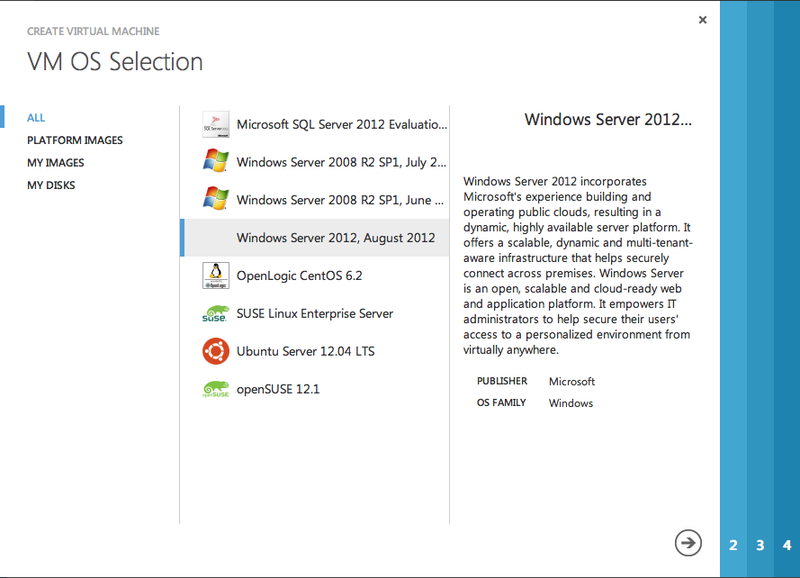Click the openSUSE 12.1 chameleon icon
The height and width of the screenshot is (578, 800).
(215, 388)
